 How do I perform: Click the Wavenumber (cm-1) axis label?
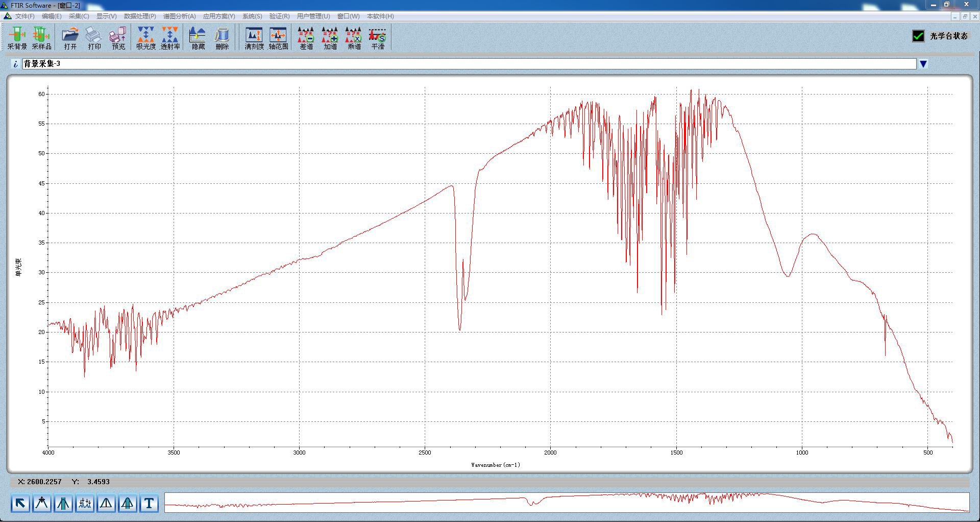pyautogui.click(x=495, y=465)
